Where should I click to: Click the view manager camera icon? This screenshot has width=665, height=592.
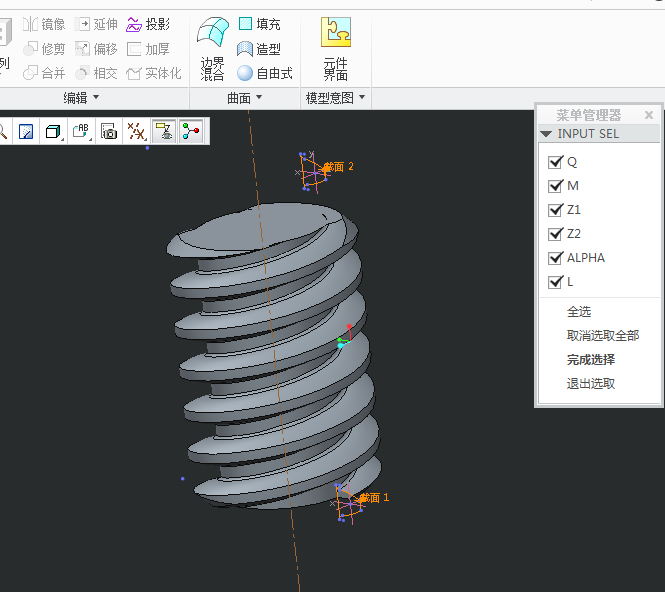pyautogui.click(x=109, y=131)
